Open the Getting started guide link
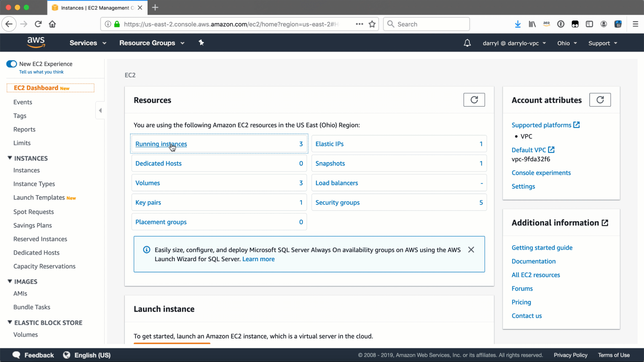Screen dimensions: 644x362 (x=542, y=247)
